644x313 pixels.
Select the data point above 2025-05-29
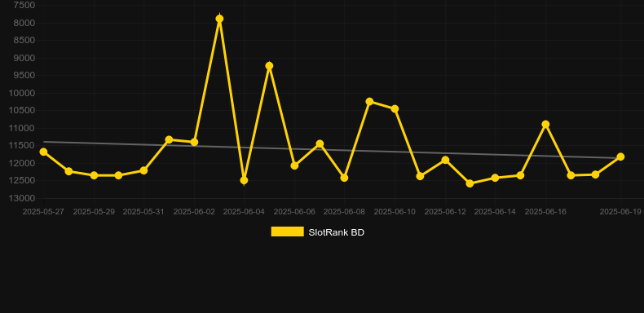94,175
